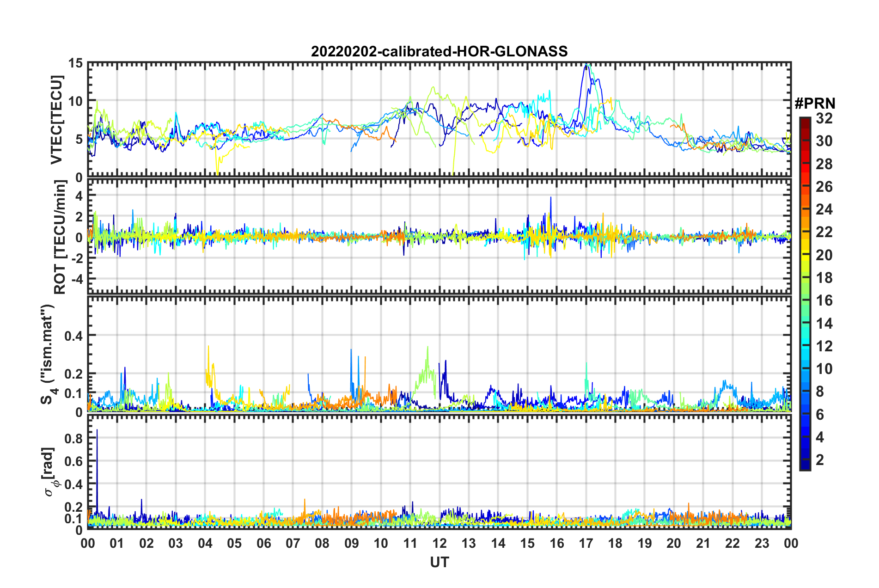Click the PRN color scale bar
Screen dimensions: 879x588
805,294
